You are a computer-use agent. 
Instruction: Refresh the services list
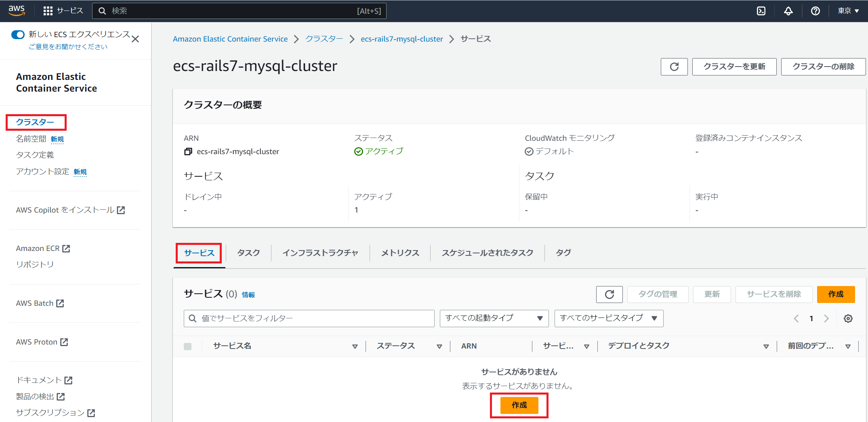(x=609, y=294)
